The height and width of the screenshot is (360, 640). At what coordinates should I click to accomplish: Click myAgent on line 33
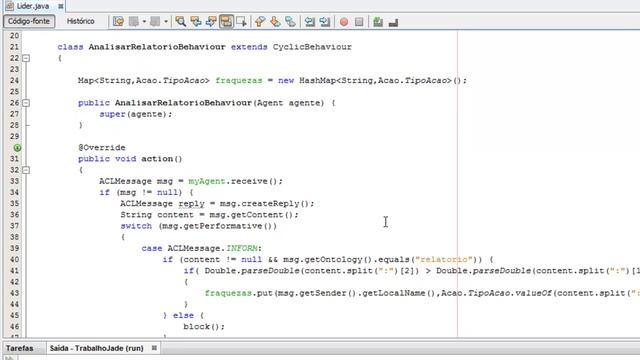point(207,181)
